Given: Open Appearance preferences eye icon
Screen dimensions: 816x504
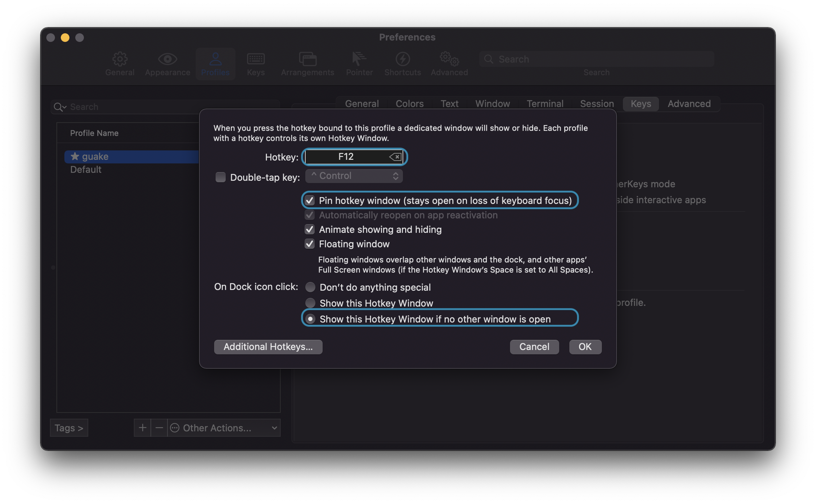Looking at the screenshot, I should coord(167,59).
